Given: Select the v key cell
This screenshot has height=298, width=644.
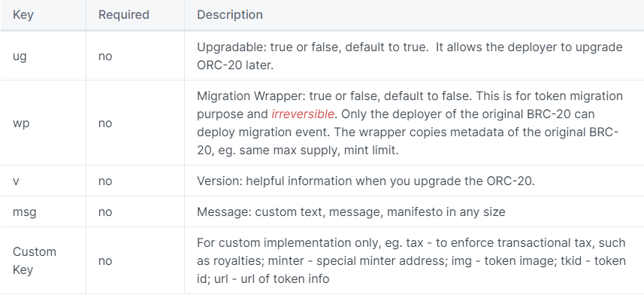Looking at the screenshot, I should [16, 181].
